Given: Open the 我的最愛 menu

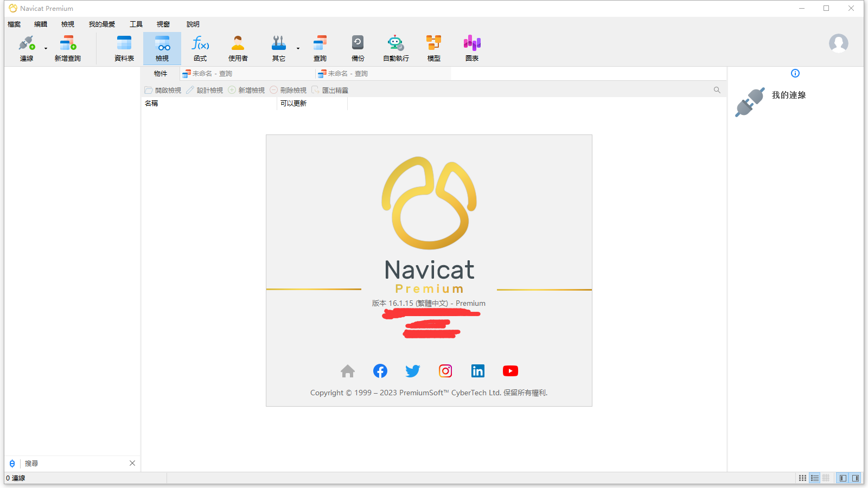Looking at the screenshot, I should [x=102, y=24].
